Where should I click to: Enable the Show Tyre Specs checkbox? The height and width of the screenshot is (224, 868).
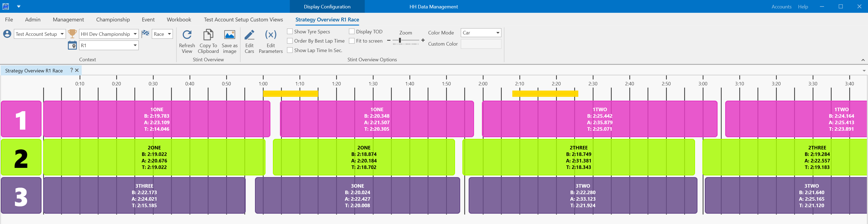click(x=290, y=32)
